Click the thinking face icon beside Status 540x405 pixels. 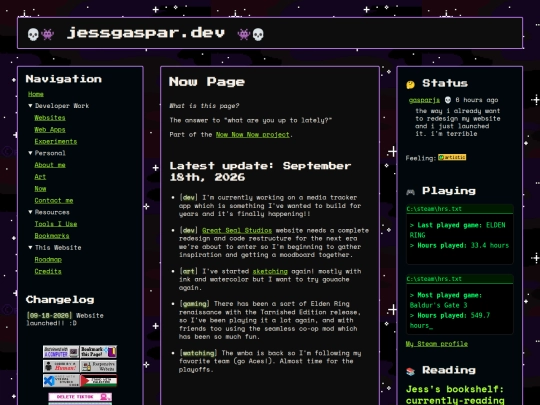click(410, 84)
